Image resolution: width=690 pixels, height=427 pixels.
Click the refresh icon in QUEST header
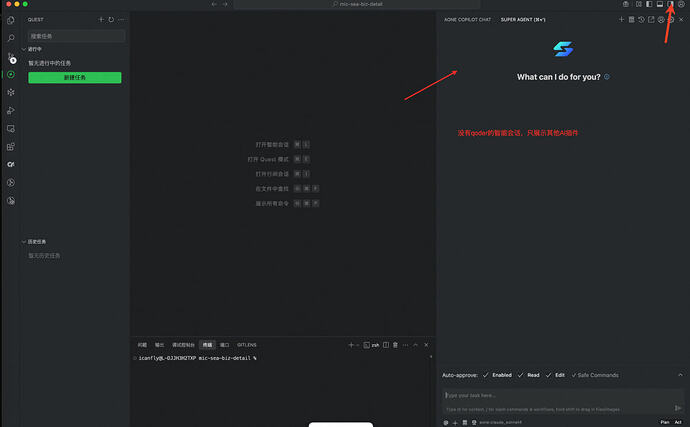pos(111,19)
